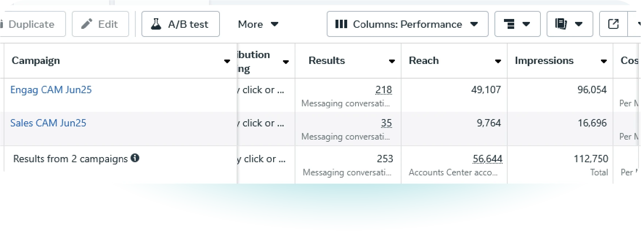
Task: Click the A/B test flask icon
Action: click(x=156, y=24)
